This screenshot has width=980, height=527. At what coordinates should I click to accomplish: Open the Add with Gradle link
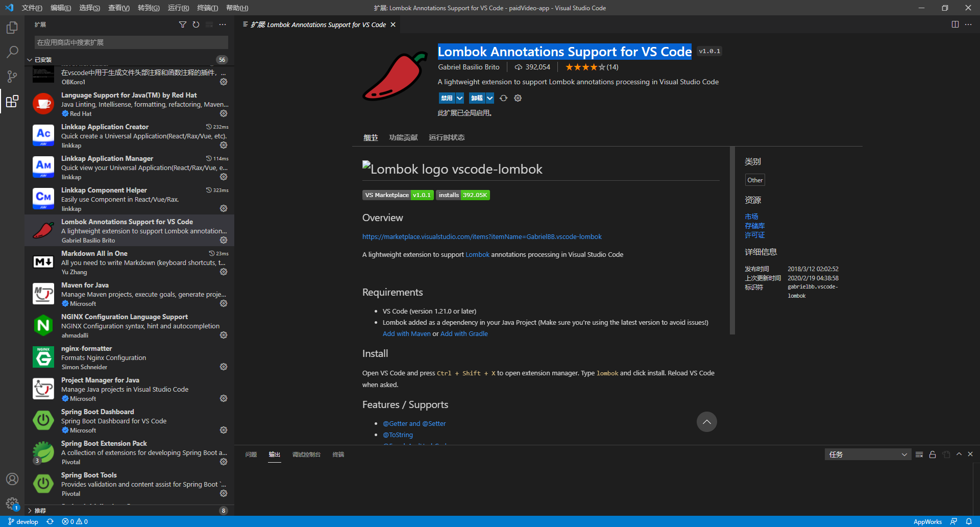(464, 333)
